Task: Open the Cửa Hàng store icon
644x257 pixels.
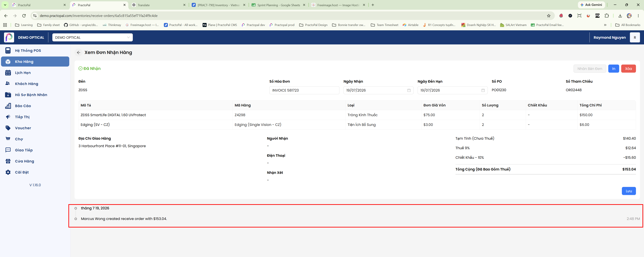Action: [x=8, y=161]
